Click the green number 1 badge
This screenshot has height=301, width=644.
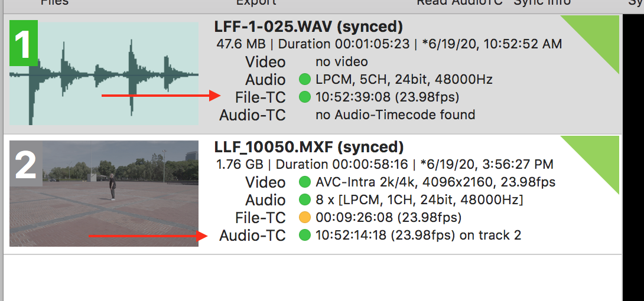[x=24, y=43]
